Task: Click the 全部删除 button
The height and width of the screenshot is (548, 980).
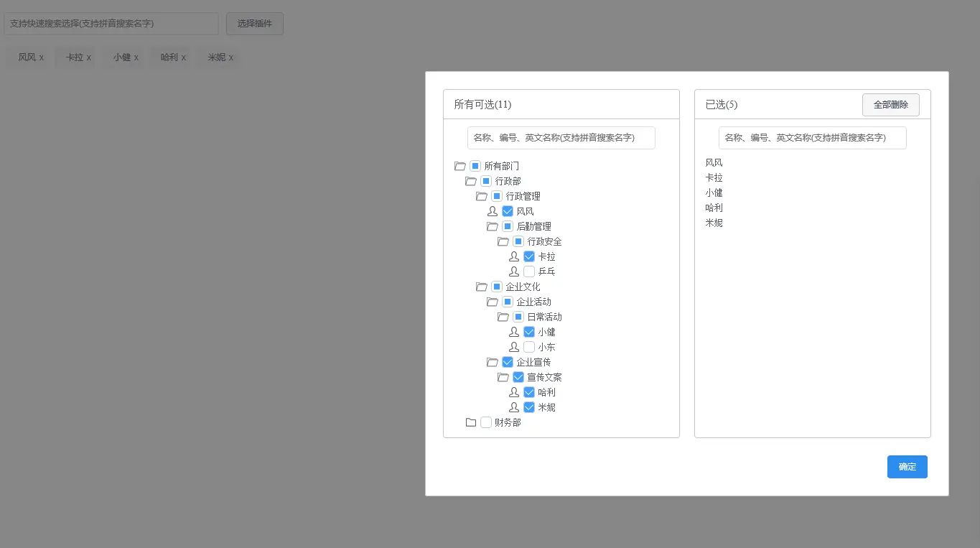Action: click(891, 105)
